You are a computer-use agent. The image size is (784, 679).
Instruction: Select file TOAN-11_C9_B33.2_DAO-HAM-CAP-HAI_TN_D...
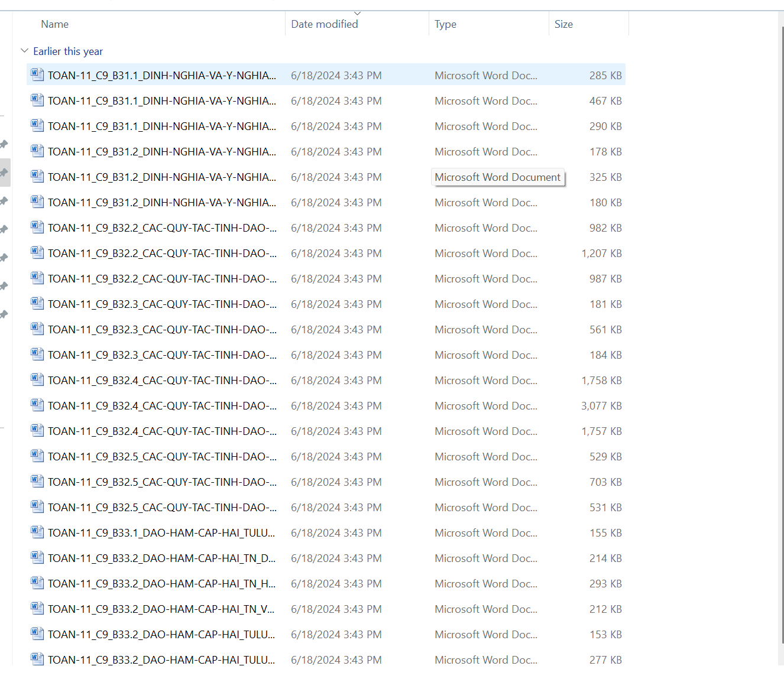[161, 558]
